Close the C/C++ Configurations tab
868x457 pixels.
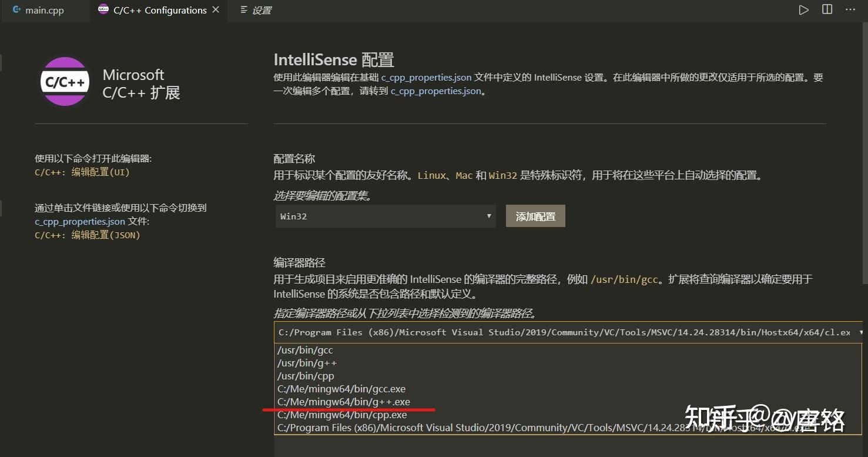tap(215, 9)
